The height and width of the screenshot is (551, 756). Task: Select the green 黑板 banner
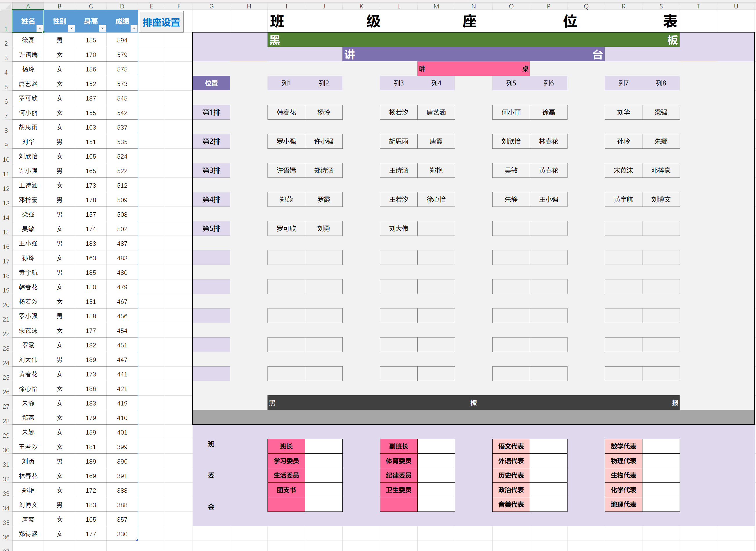473,40
